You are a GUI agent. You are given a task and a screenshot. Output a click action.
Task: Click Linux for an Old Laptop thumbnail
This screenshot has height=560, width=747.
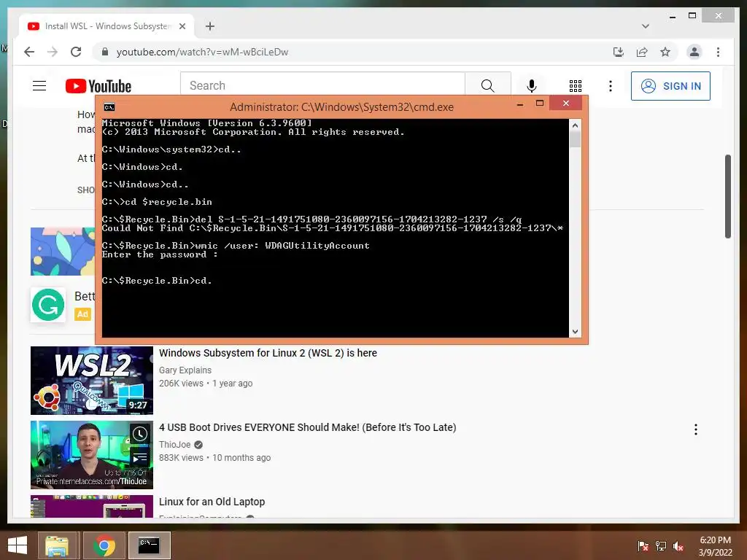pos(92,506)
